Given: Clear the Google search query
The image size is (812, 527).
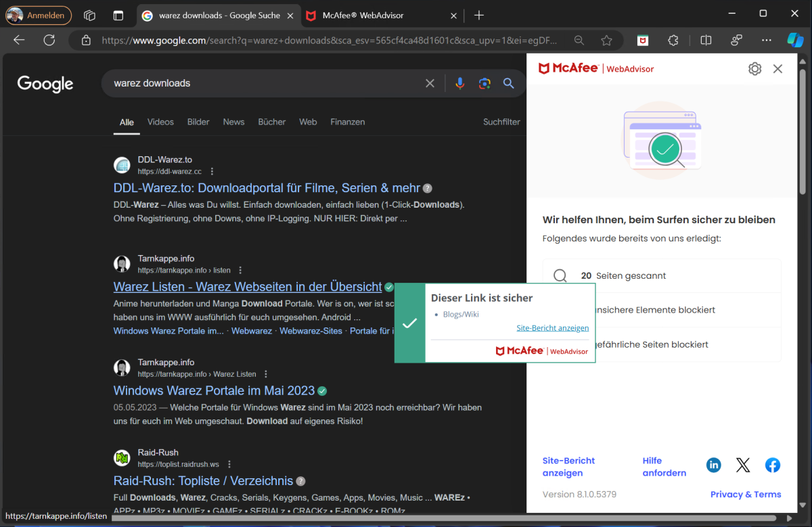Looking at the screenshot, I should pyautogui.click(x=430, y=83).
